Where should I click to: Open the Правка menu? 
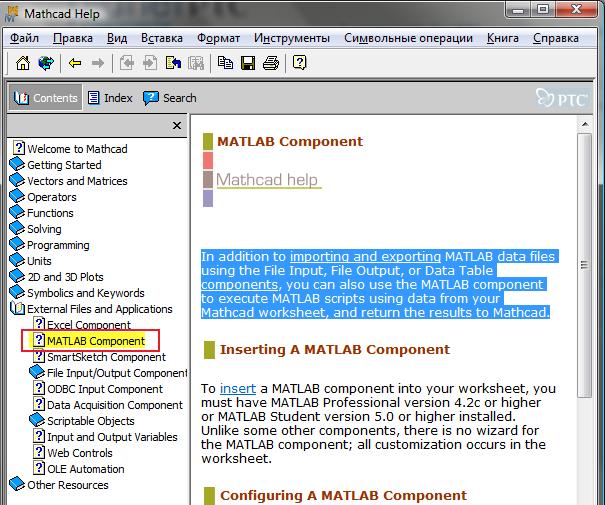(x=73, y=38)
